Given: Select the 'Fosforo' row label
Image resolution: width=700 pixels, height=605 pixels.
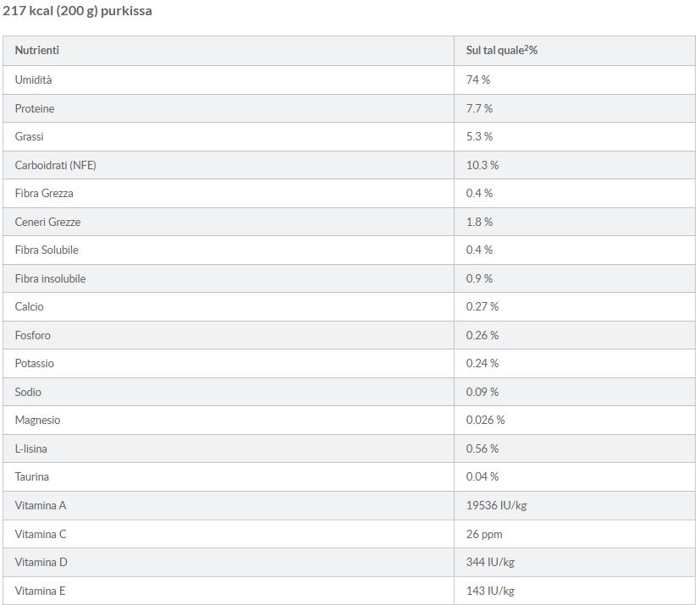Looking at the screenshot, I should pyautogui.click(x=33, y=335).
